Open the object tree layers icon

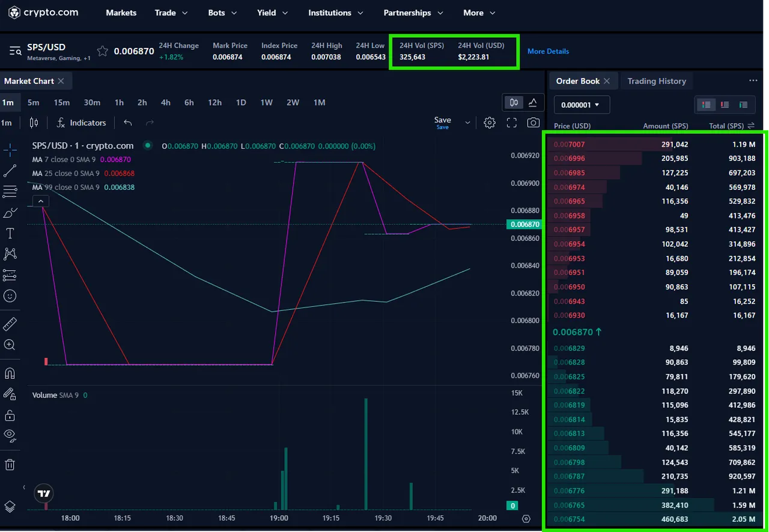click(x=10, y=506)
